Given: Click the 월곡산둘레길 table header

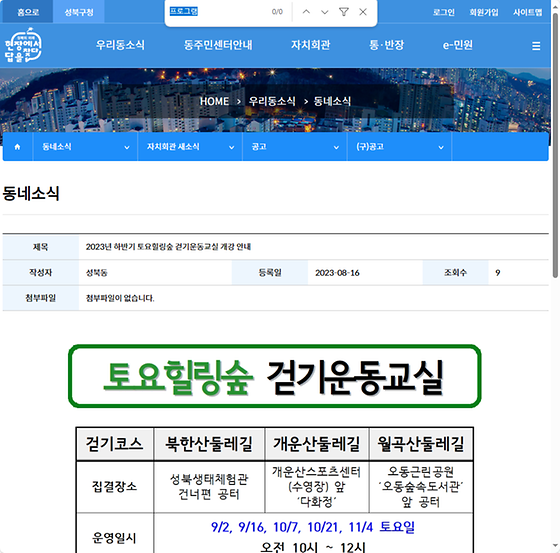Looking at the screenshot, I should (421, 444).
